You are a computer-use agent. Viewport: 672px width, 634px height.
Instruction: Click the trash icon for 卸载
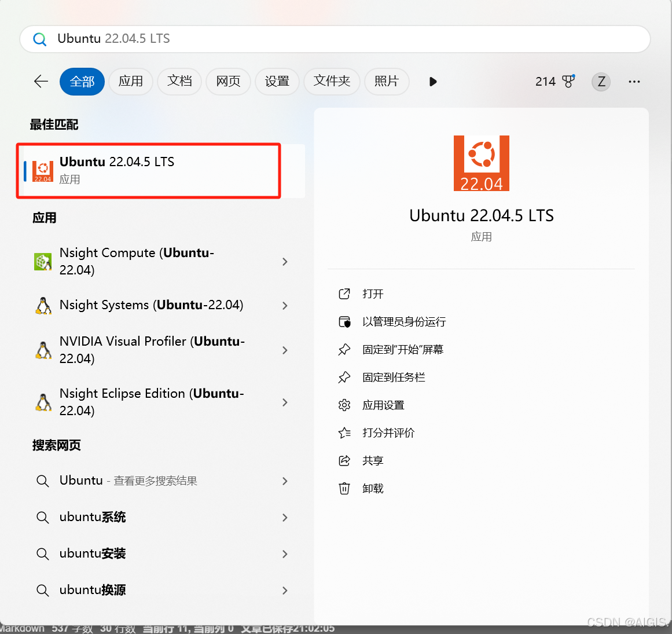(x=344, y=488)
